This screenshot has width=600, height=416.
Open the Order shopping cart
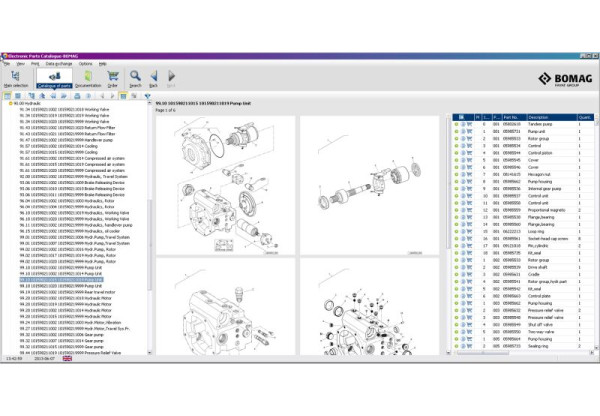[113, 76]
